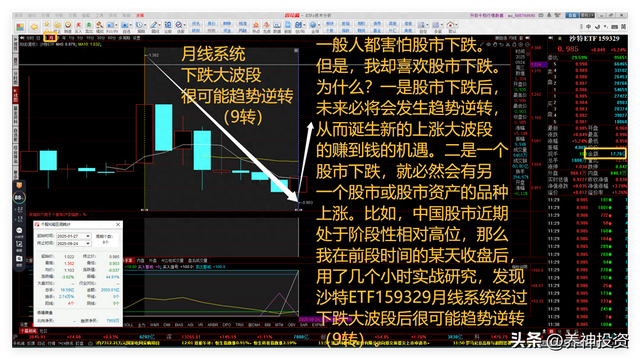Close the interval statistics dialog
Screen dimensions: 640x360
(118, 224)
